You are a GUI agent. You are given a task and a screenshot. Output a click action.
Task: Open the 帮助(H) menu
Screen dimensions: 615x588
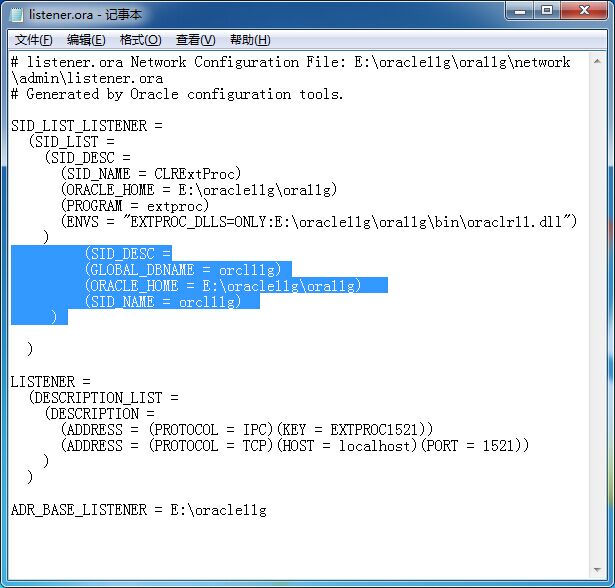(250, 40)
